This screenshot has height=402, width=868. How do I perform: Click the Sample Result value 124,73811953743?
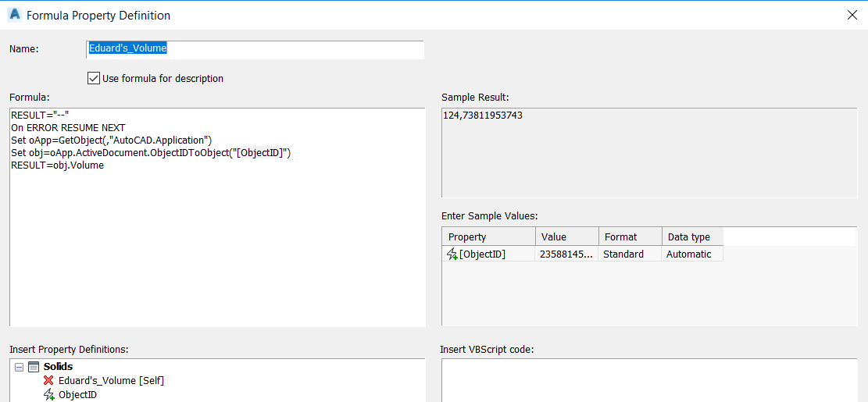483,116
